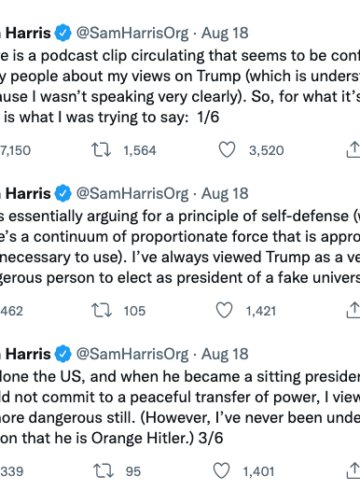Open first tweet's Aug 18 timestamp
Image resolution: width=360 pixels, height=504 pixels.
pyautogui.click(x=225, y=33)
